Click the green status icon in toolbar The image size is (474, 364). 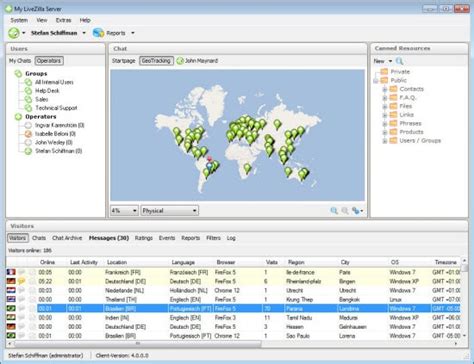[14, 33]
